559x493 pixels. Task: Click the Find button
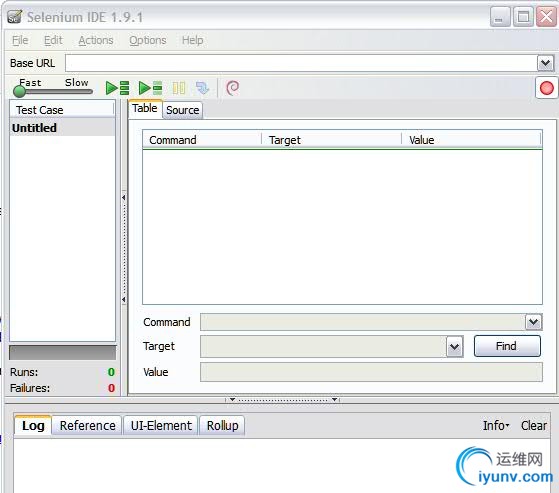[x=507, y=346]
